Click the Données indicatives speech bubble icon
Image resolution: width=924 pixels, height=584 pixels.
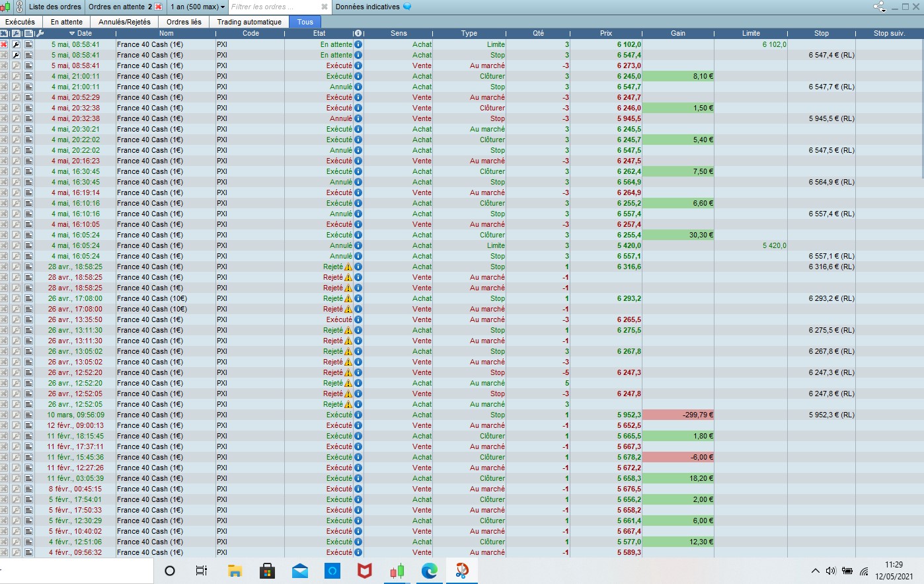point(407,7)
